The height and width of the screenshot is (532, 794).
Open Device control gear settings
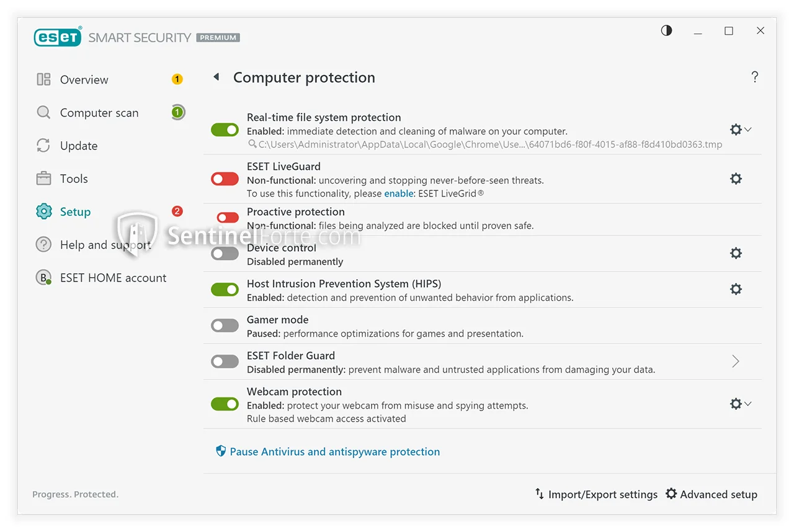tap(736, 253)
